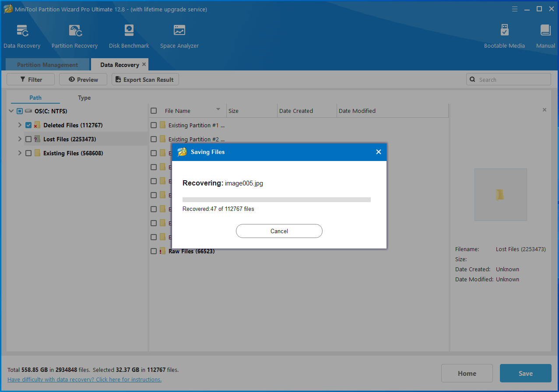The height and width of the screenshot is (392, 559).
Task: Open the Partition Recovery tool
Action: [x=74, y=37]
